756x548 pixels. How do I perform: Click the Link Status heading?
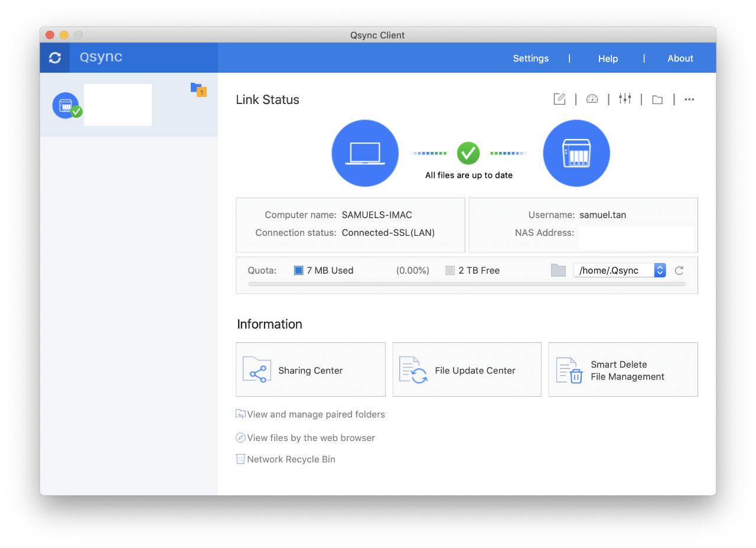coord(268,100)
